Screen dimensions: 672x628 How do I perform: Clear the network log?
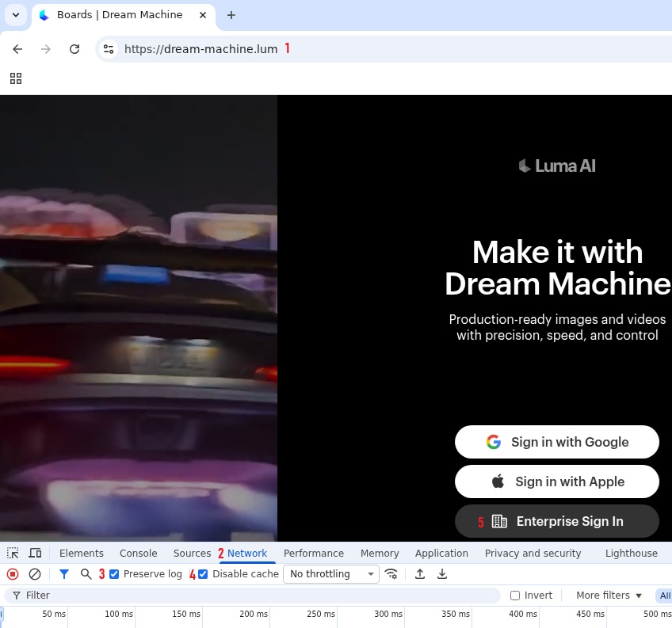[35, 574]
